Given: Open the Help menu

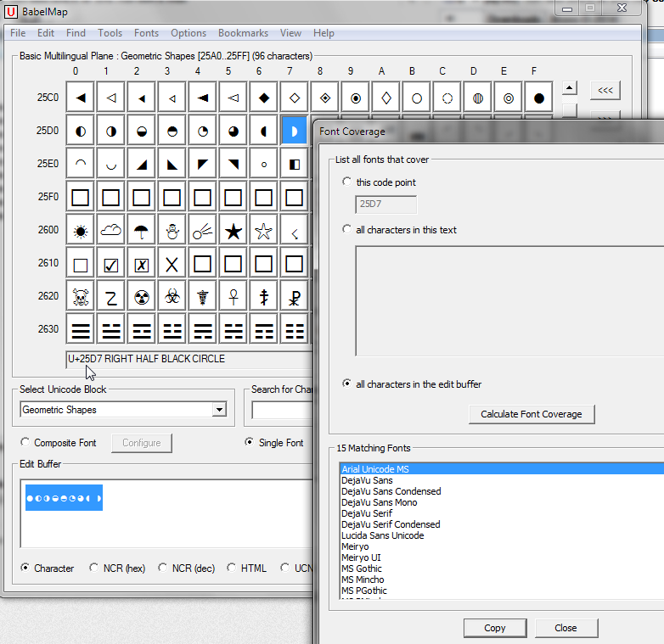Looking at the screenshot, I should (x=324, y=33).
